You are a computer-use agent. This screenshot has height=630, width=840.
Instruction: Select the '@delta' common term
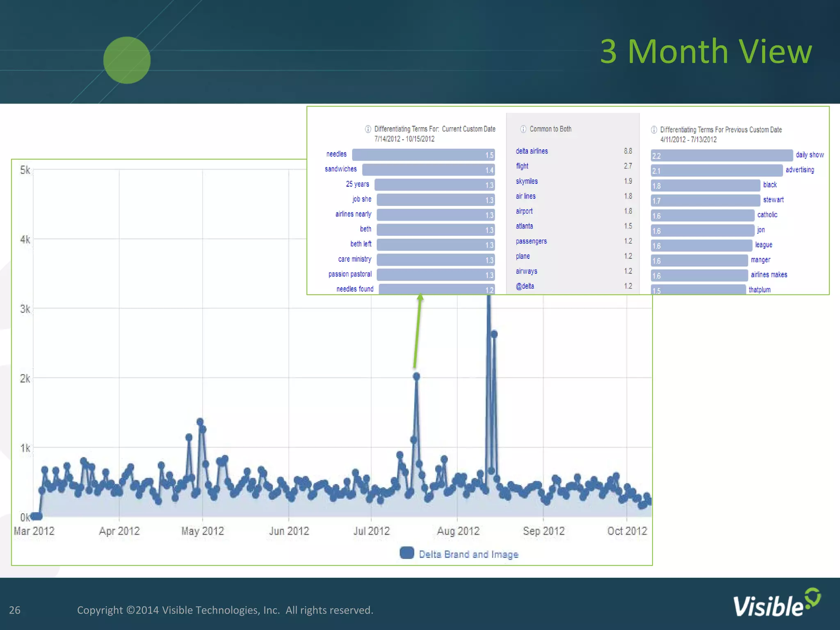pos(525,286)
